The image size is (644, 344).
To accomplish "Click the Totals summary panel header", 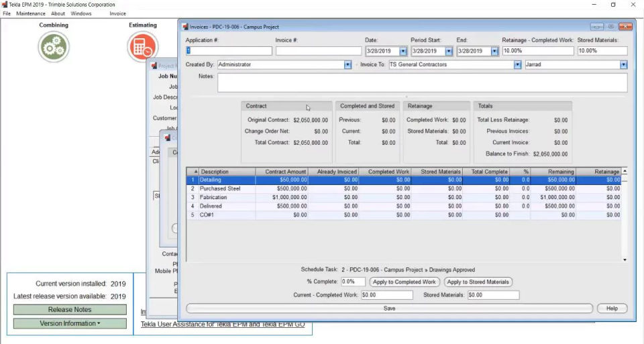I will pyautogui.click(x=523, y=106).
